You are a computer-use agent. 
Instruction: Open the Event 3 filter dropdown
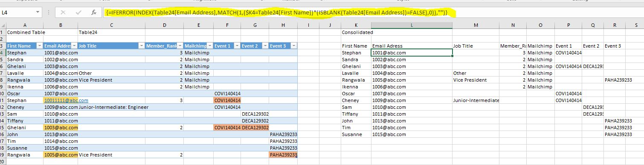click(293, 46)
